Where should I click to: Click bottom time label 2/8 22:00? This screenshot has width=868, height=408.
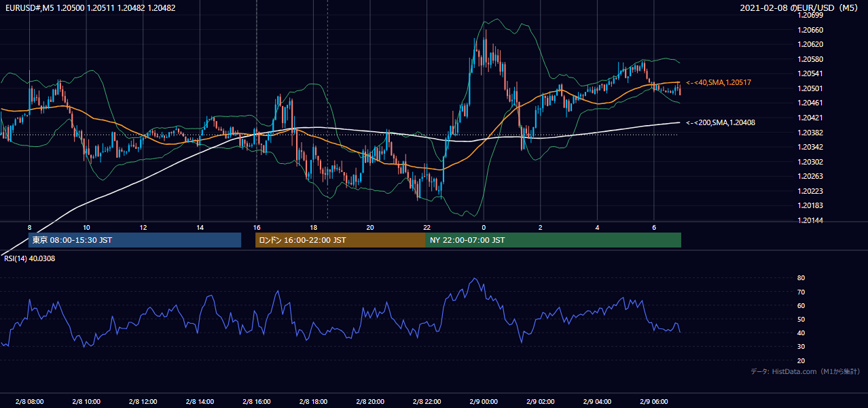click(427, 402)
